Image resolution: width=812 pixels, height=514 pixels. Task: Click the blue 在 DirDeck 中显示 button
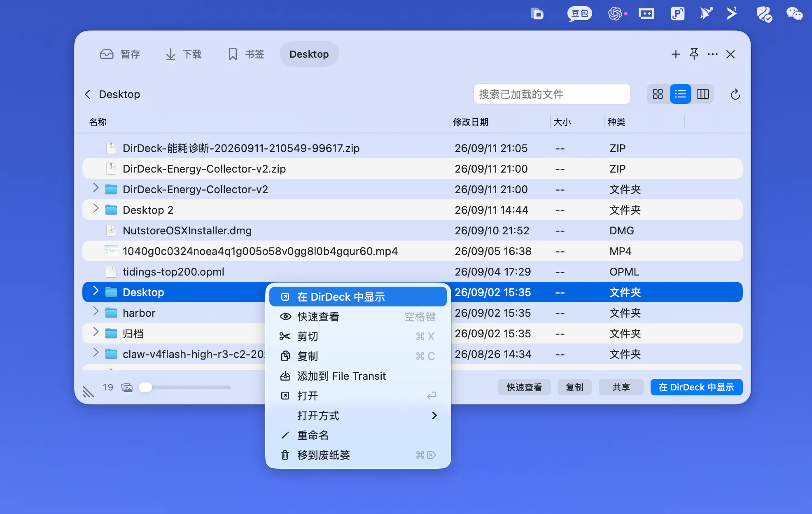click(x=696, y=387)
